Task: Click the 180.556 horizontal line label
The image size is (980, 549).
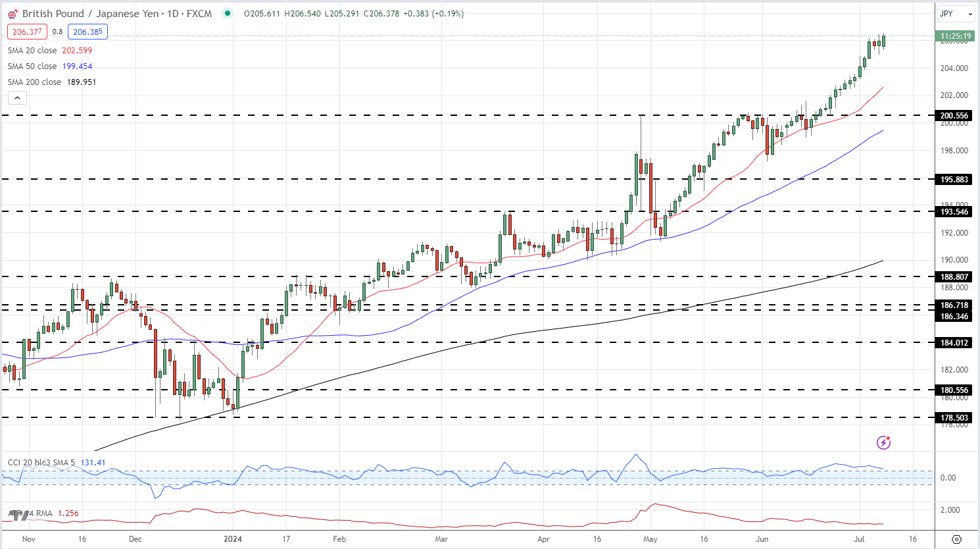Action: click(954, 390)
